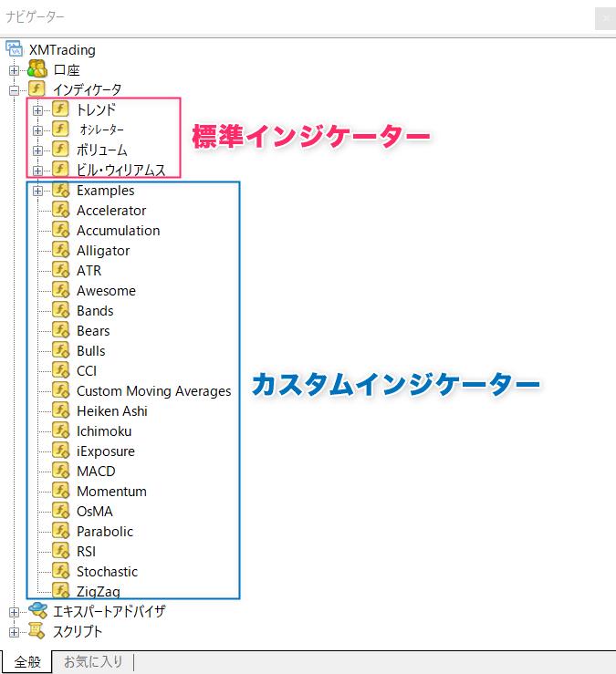The image size is (616, 674).
Task: Click the Alligator indicator icon
Action: pos(60,250)
